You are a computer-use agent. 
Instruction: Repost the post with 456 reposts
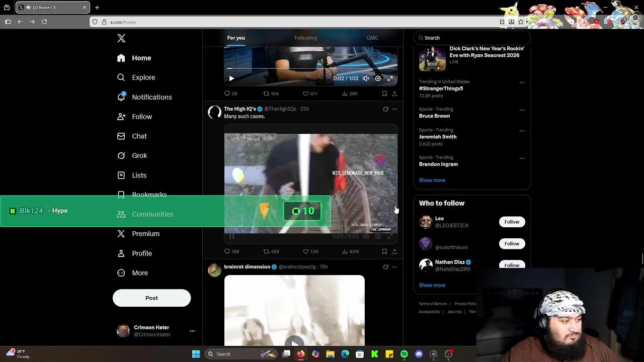pos(271,251)
